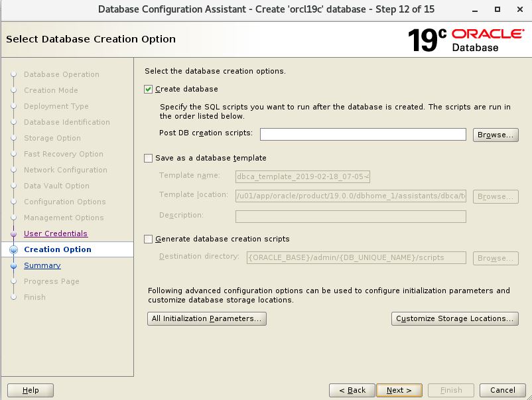Close the Database Configuration Assistant window
This screenshot has height=400, width=532.
tap(520, 9)
